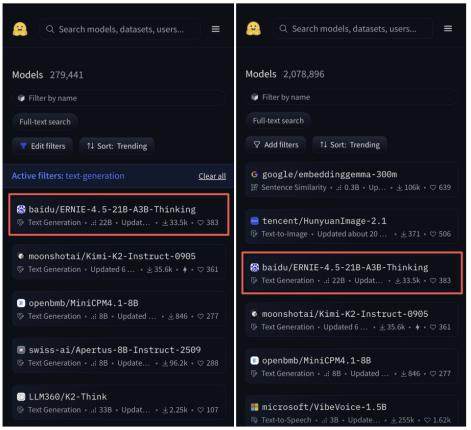This screenshot has height=430, width=471.
Task: Click the tencent avatar beside HunyuanImage-2.1
Action: (x=254, y=221)
